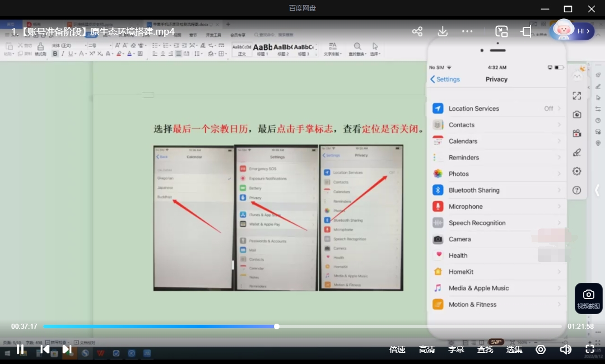Open the gear settings icon in side panel
This screenshot has width=605, height=364.
pos(577,171)
